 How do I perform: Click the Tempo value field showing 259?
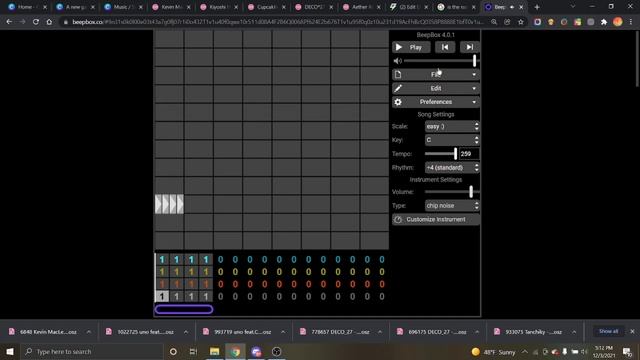[469, 154]
